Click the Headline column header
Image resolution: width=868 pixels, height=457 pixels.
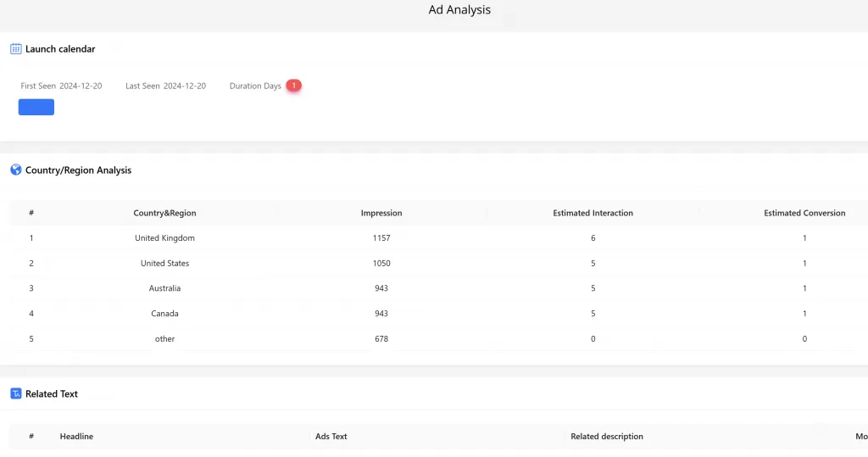[x=76, y=437]
